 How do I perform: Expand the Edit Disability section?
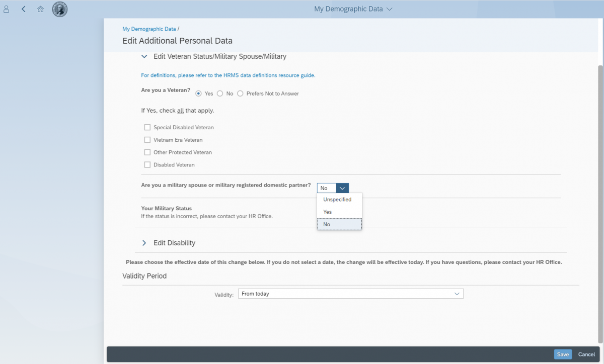click(144, 242)
